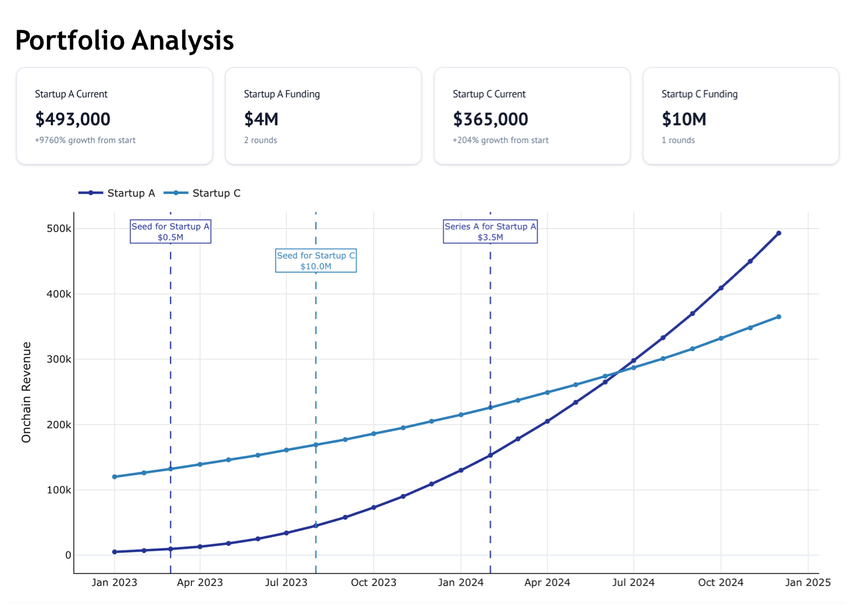856x616 pixels.
Task: Click the Seed for Startup A annotation
Action: click(x=171, y=232)
